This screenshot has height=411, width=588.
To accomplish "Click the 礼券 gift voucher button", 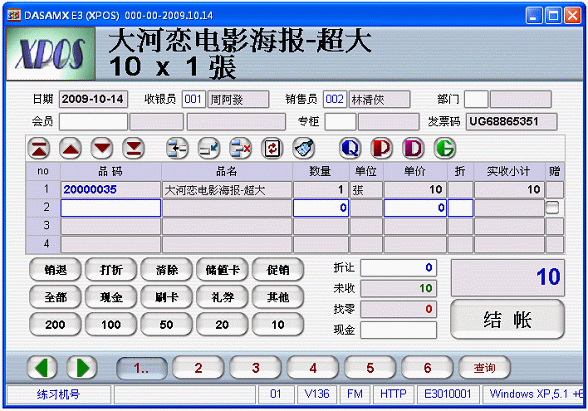I will tap(222, 297).
